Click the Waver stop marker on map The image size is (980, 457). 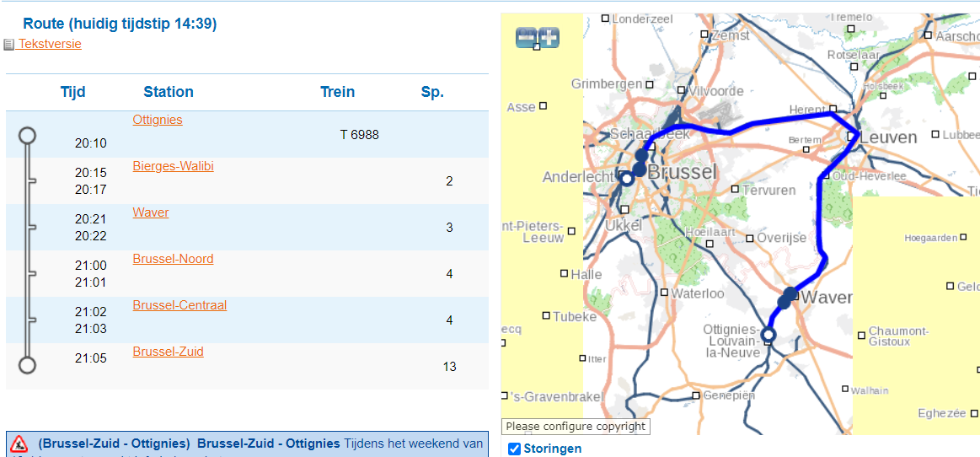tap(790, 294)
